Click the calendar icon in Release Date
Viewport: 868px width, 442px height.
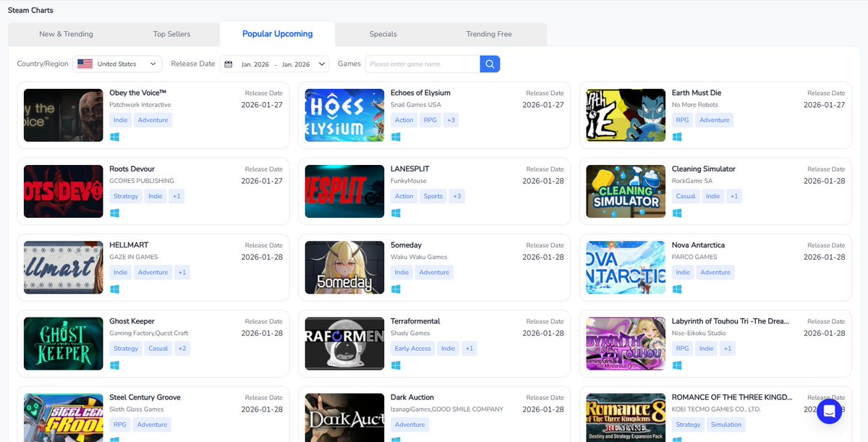(229, 64)
